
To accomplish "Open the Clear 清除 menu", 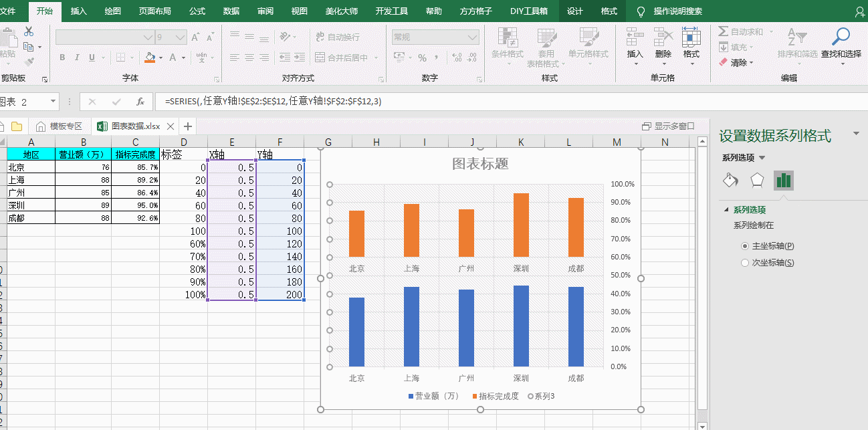I will 736,62.
